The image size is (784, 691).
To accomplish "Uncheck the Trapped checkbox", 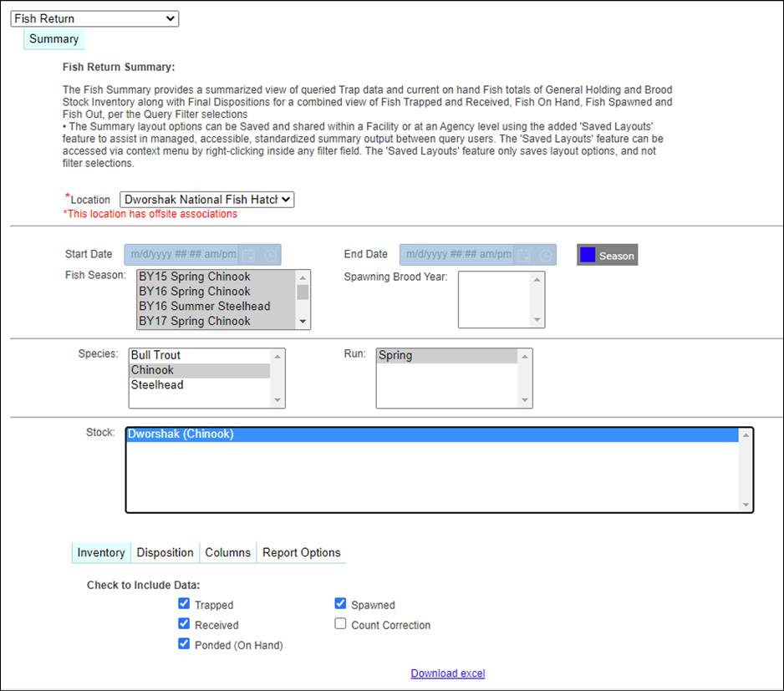I will pos(184,604).
